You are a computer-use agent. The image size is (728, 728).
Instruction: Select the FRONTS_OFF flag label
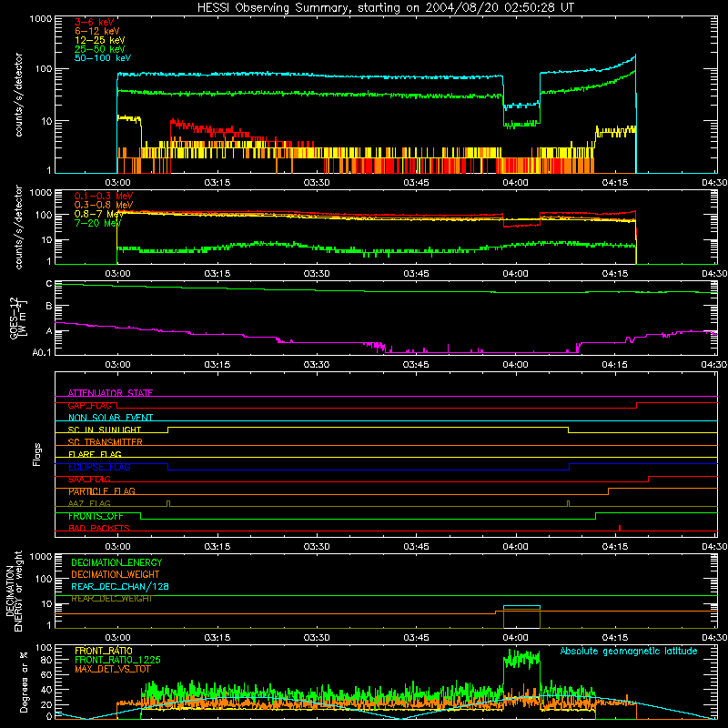96,516
